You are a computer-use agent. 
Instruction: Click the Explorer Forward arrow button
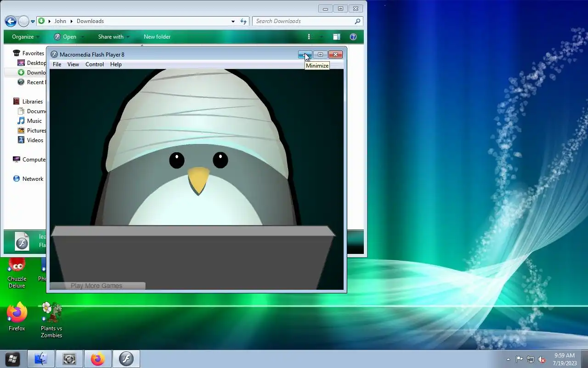[x=23, y=21]
